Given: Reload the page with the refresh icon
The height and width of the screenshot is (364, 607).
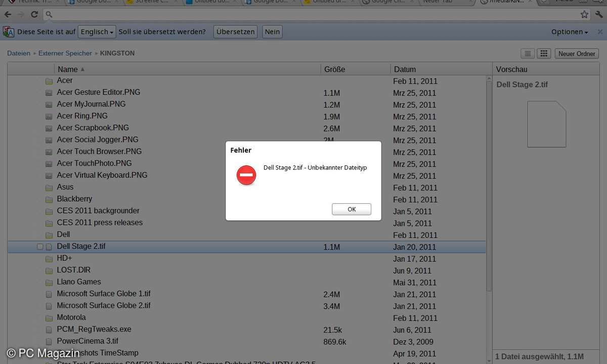Looking at the screenshot, I should 34,14.
